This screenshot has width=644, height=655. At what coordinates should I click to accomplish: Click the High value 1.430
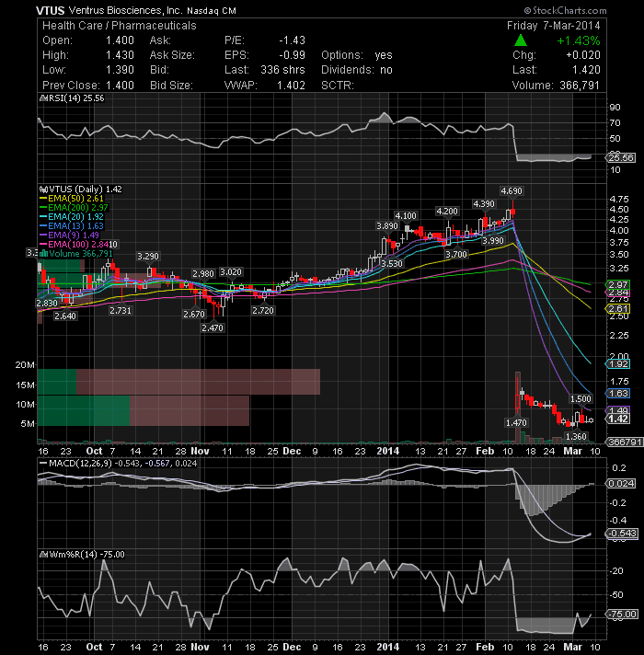[x=120, y=55]
